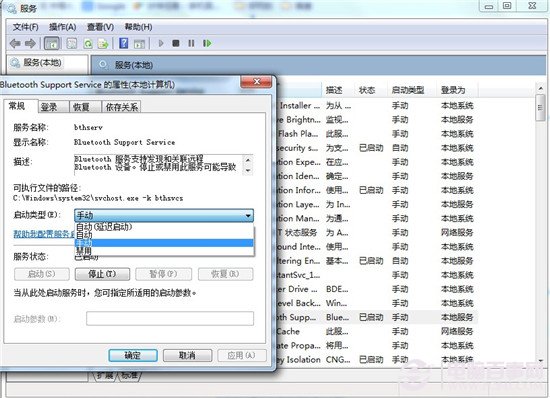Sort by 状态 column header
This screenshot has width=550, height=398.
(371, 90)
